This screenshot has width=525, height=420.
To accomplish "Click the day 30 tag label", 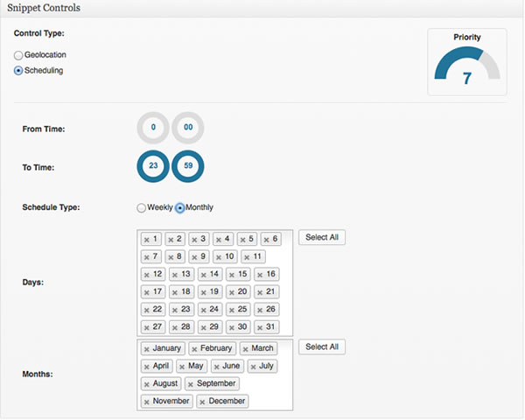I will (242, 327).
